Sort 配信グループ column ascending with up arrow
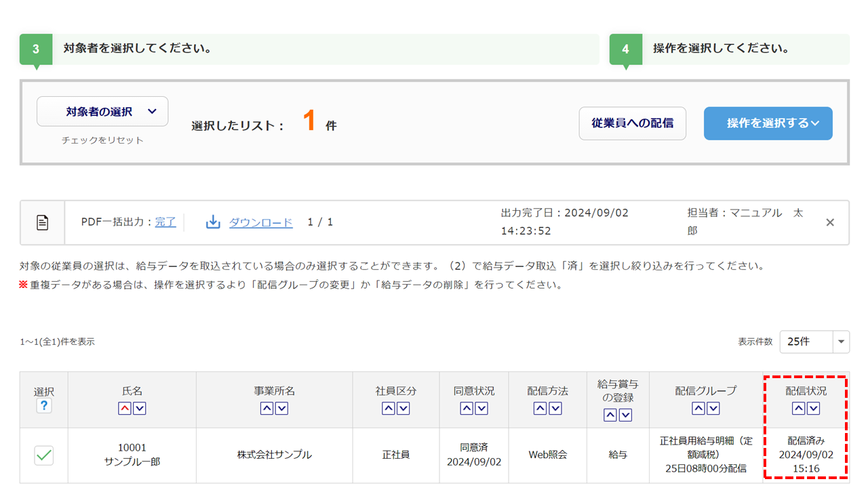Viewport: 868px width, 492px height. pyautogui.click(x=698, y=409)
